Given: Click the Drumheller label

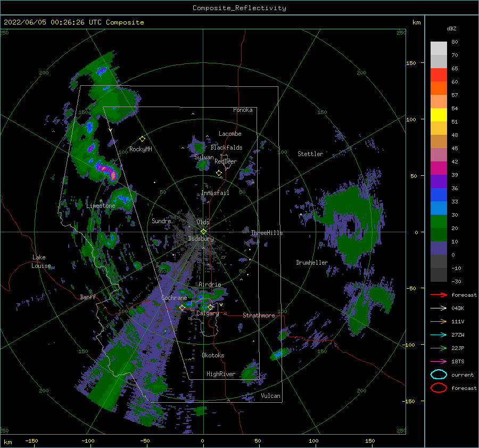Looking at the screenshot, I should pos(312,263).
